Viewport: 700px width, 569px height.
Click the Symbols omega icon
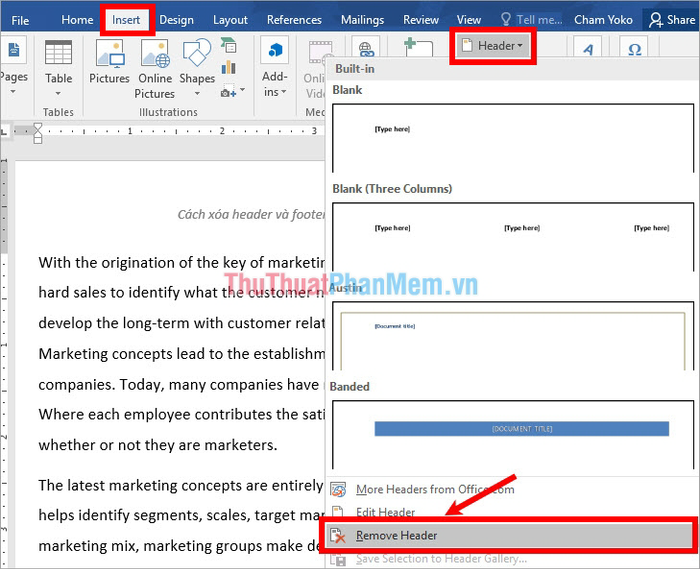click(634, 48)
